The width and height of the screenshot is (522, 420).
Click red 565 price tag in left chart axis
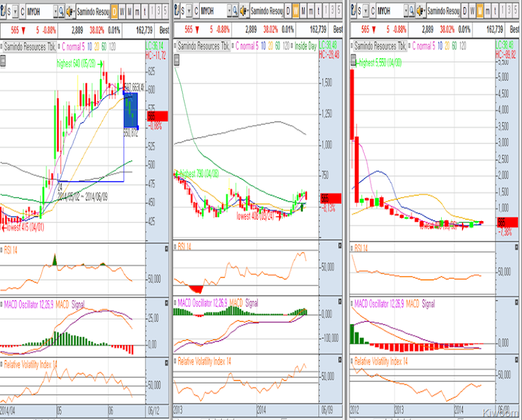click(x=157, y=116)
